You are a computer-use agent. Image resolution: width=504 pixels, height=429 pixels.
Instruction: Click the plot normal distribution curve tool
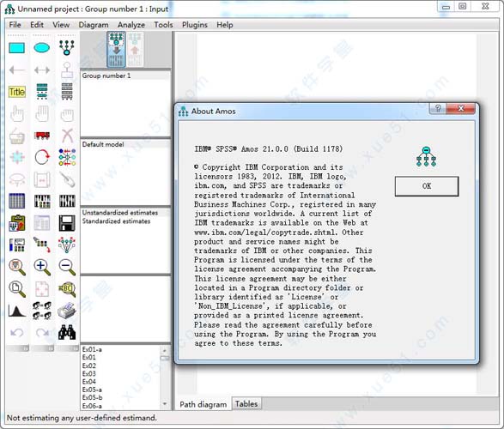point(16,311)
